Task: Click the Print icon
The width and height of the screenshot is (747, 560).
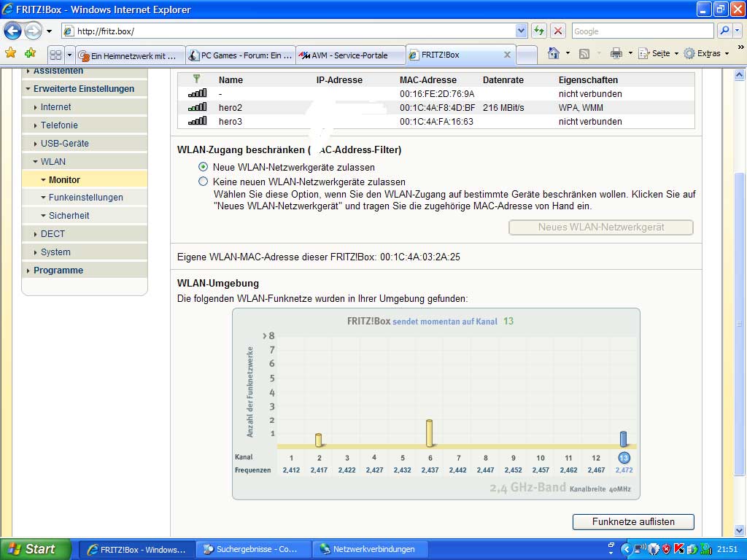Action: 616,53
